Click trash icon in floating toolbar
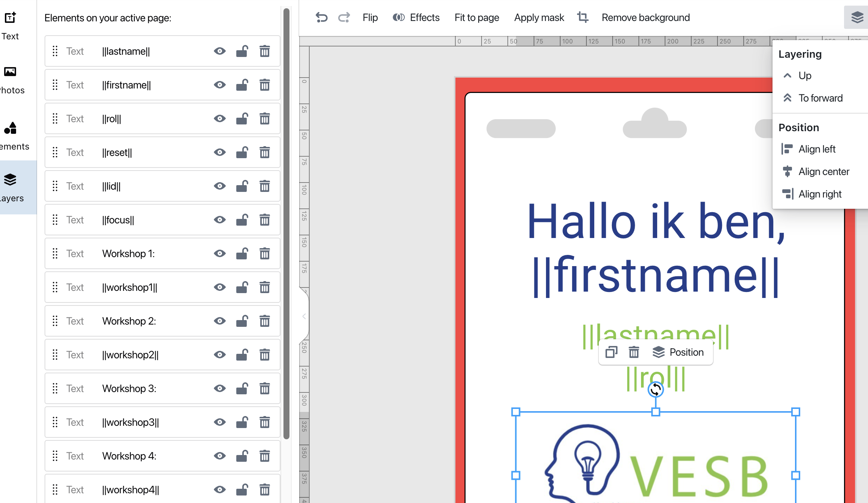 [x=634, y=352]
